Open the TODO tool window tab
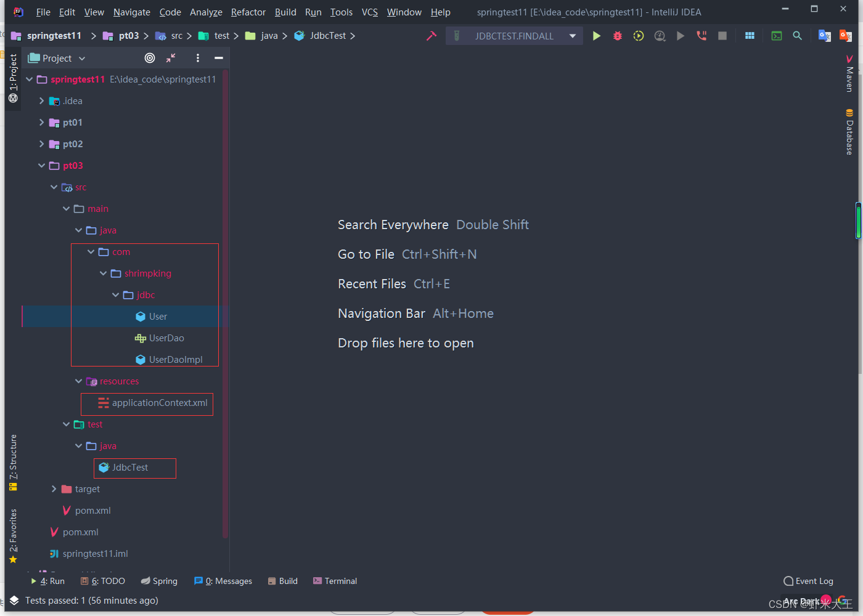This screenshot has width=863, height=616. [102, 581]
